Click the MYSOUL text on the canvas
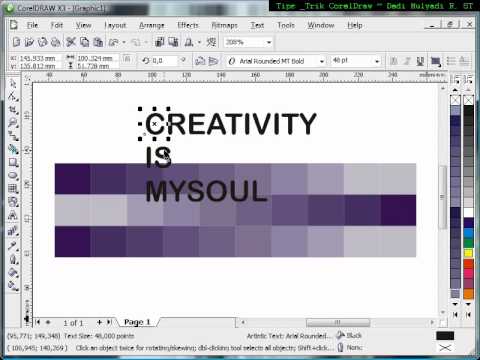This screenshot has width=480, height=360. click(206, 191)
